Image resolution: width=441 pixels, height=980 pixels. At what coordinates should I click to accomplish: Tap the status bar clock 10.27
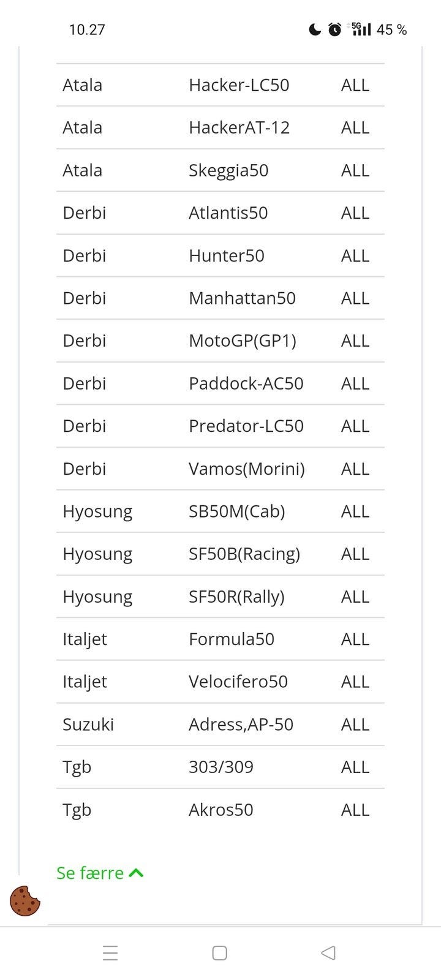click(87, 29)
